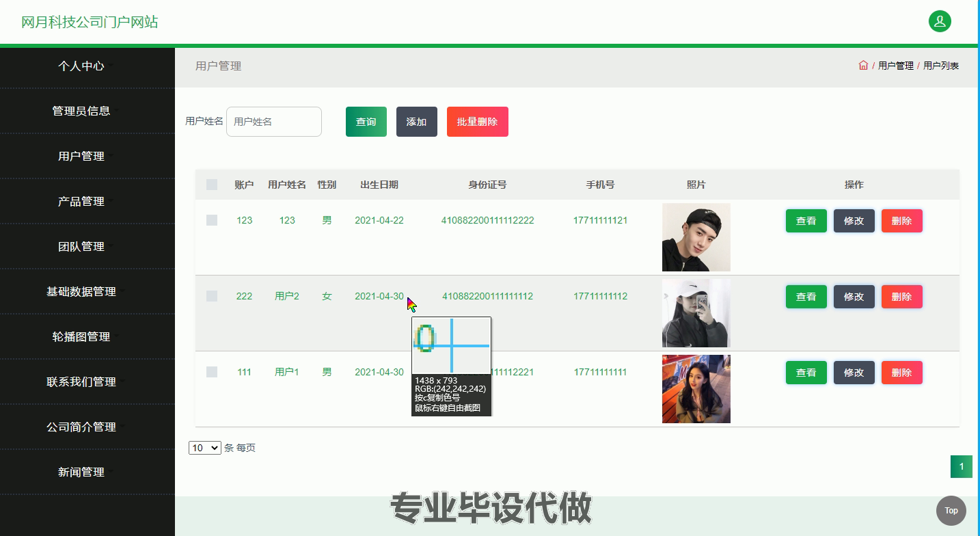Expand the 基础数据管理 sidebar menu
The width and height of the screenshot is (980, 536).
[87, 291]
